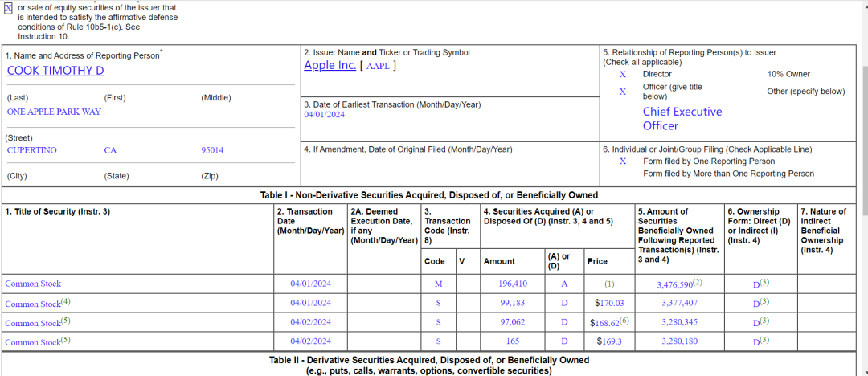Click the CUPERTINO city value
This screenshot has width=868, height=376.
32,150
